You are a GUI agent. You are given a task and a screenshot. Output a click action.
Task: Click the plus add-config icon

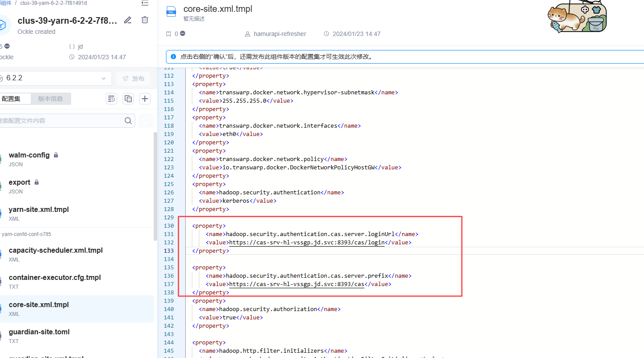pyautogui.click(x=145, y=99)
